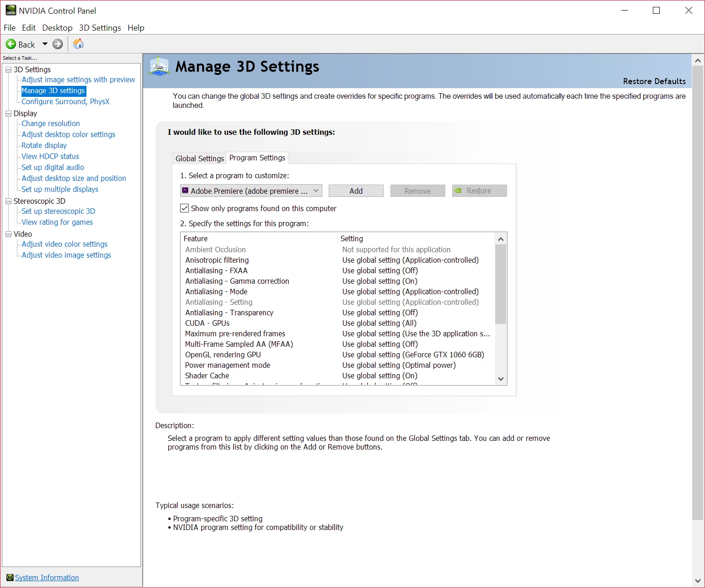Open the Back history dropdown arrow
Image resolution: width=705 pixels, height=588 pixels.
(x=45, y=44)
